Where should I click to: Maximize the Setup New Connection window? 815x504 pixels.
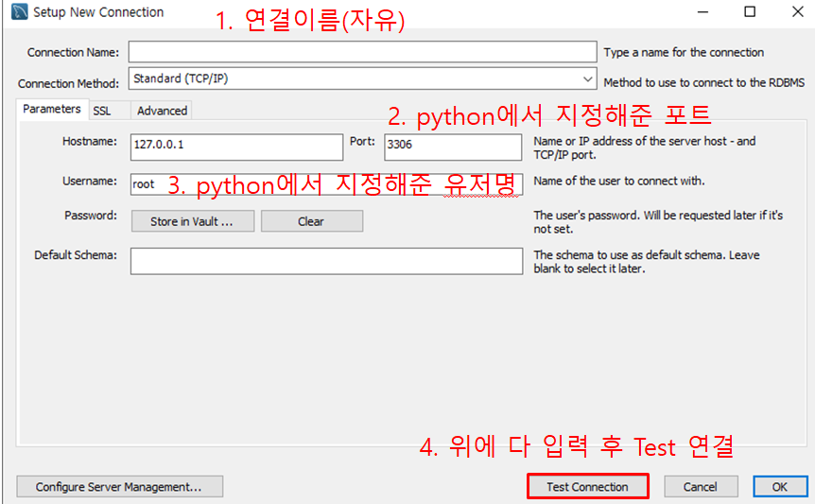pyautogui.click(x=750, y=11)
